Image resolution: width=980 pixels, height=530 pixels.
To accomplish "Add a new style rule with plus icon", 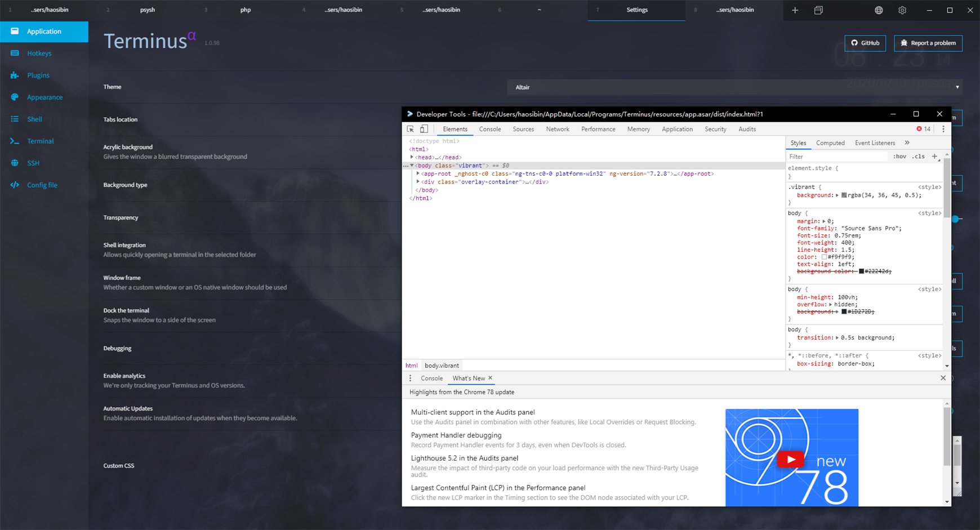I will pyautogui.click(x=934, y=157).
